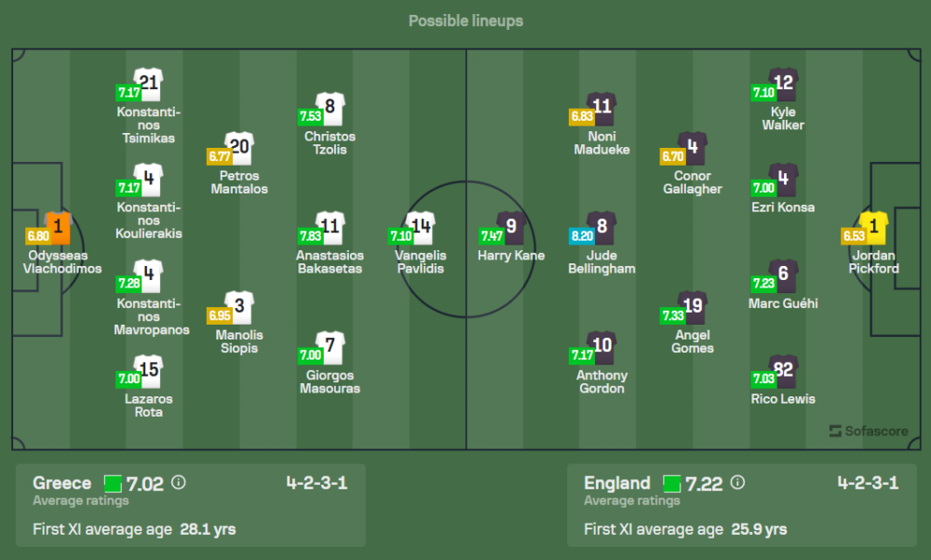Screen dimensions: 931x560
Task: Click Noni Madueke's 6.83 rating badge
Action: coord(581,116)
